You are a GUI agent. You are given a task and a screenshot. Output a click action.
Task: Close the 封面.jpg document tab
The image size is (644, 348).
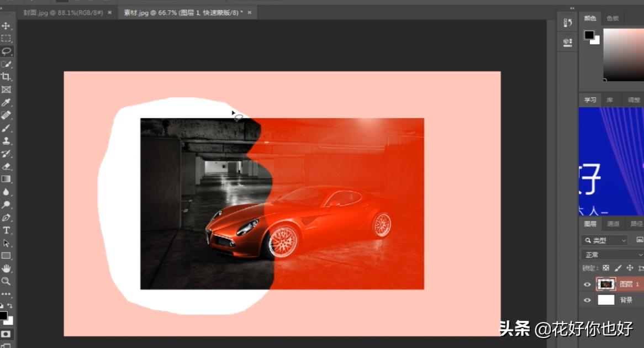pyautogui.click(x=110, y=13)
